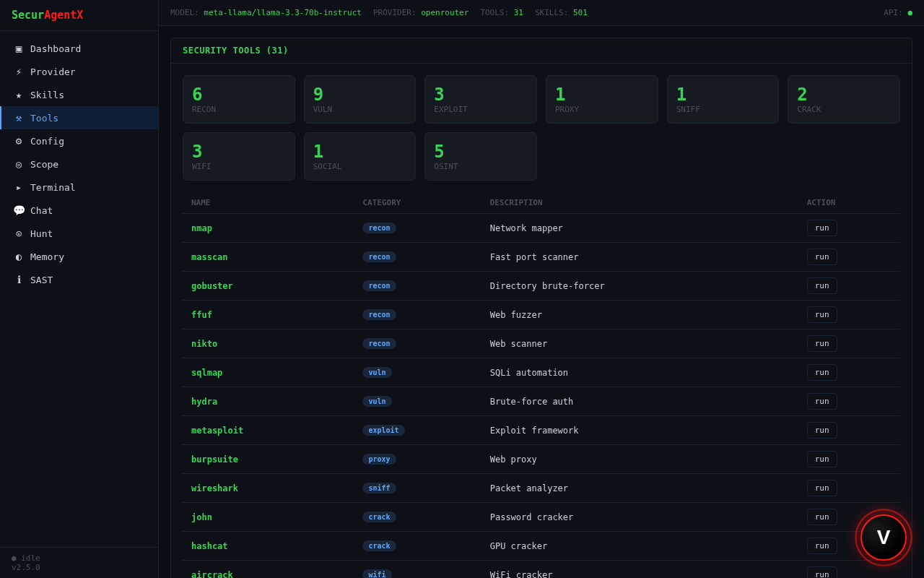Click the nmap tool name

point(201,228)
